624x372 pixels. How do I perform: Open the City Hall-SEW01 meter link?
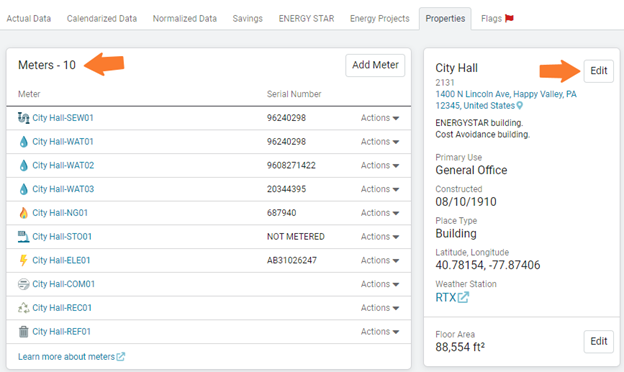click(63, 118)
